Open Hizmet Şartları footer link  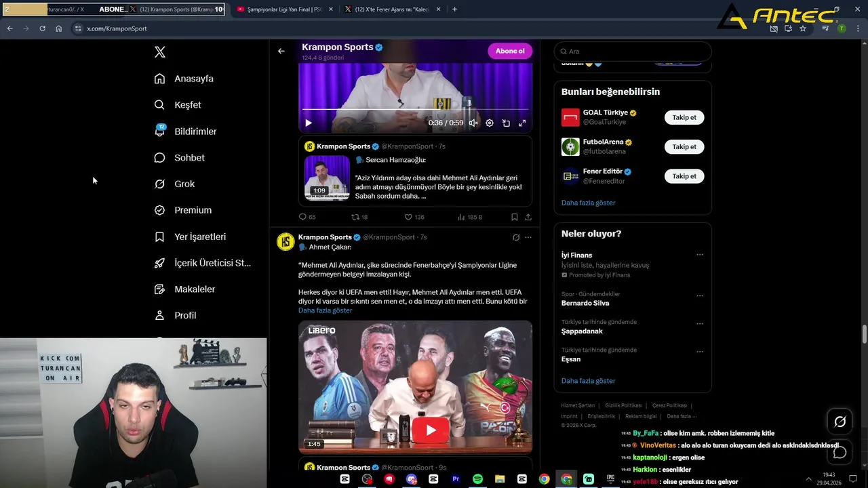coord(578,405)
